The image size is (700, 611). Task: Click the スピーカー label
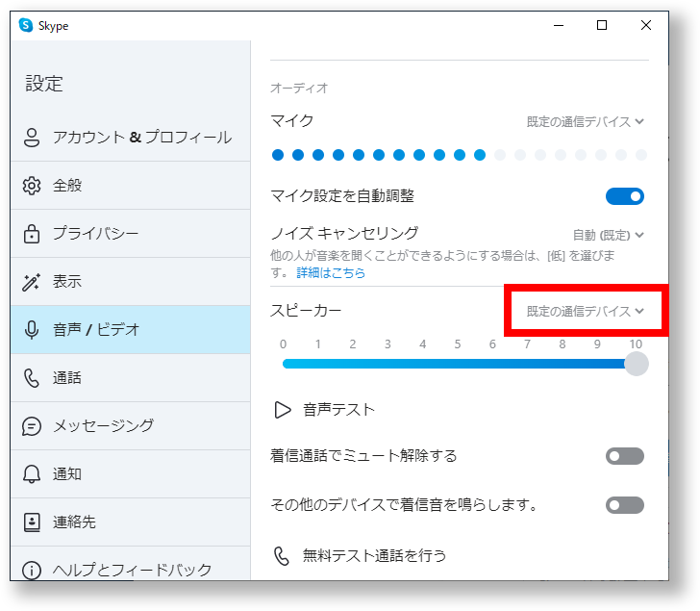[x=306, y=311]
